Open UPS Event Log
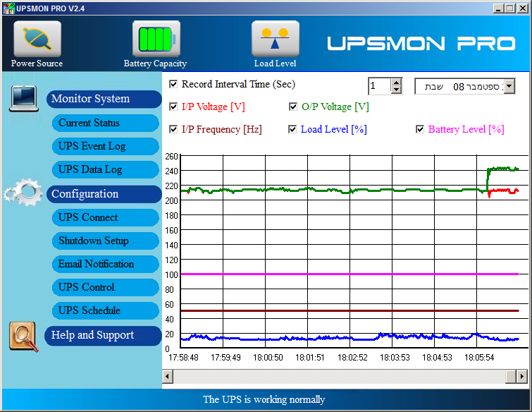532x412 pixels. (105, 147)
